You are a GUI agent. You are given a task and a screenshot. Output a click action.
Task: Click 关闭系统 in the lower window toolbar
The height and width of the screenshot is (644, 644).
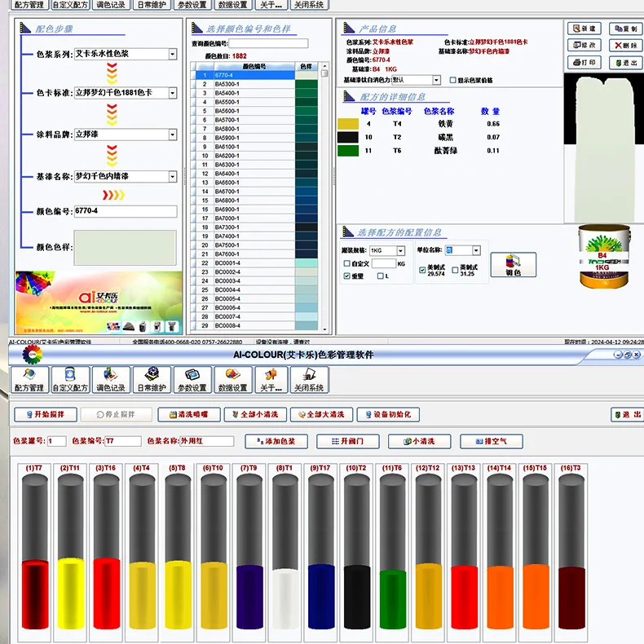pos(309,380)
